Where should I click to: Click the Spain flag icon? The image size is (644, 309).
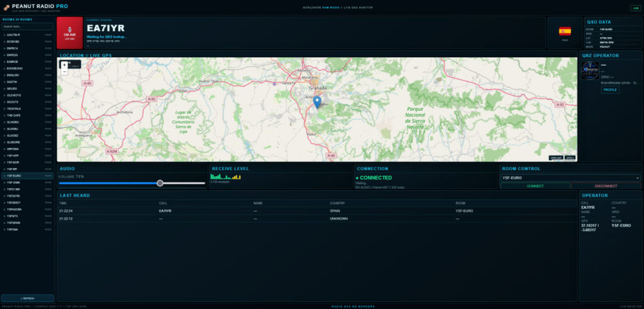565,31
